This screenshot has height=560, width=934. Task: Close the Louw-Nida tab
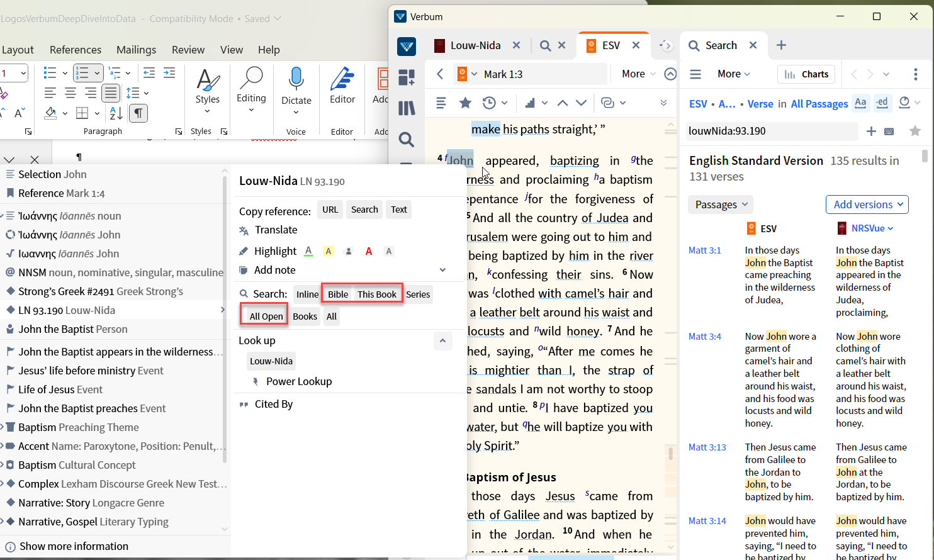click(516, 45)
